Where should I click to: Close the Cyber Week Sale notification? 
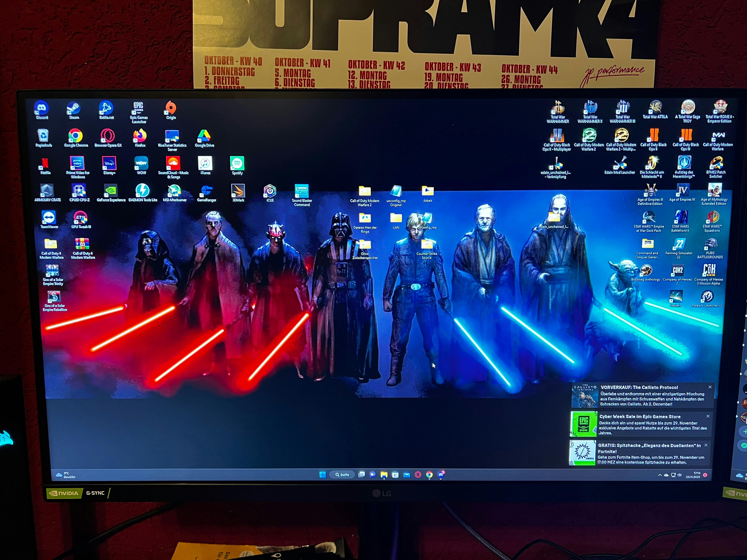point(708,416)
